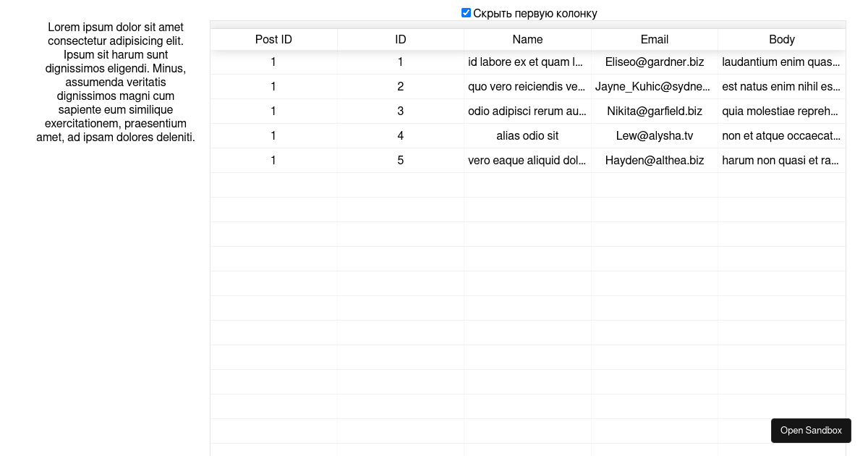Select the "alias odio sit" name cell
The width and height of the screenshot is (868, 456).
pos(527,135)
